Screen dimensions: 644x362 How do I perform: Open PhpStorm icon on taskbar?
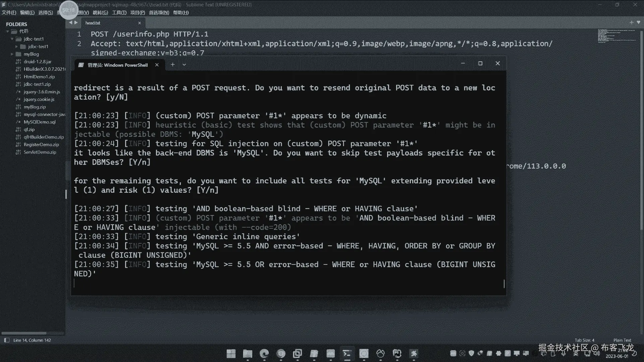[397, 354]
